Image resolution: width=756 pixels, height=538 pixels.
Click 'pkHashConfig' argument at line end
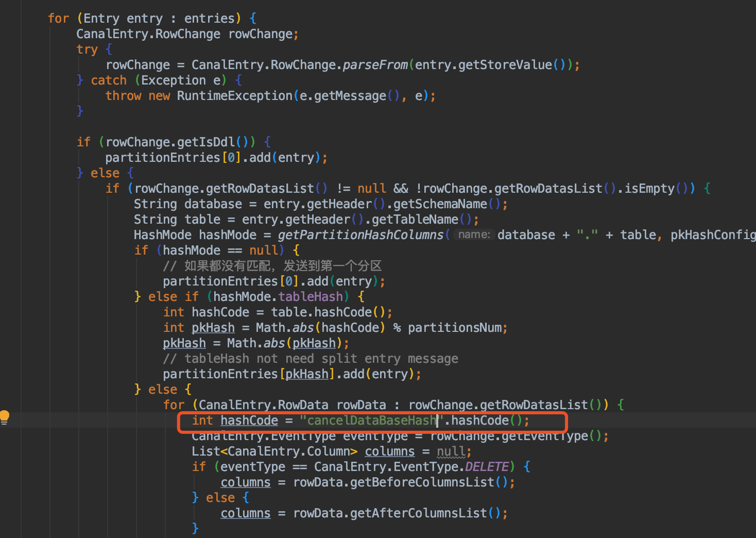point(713,235)
